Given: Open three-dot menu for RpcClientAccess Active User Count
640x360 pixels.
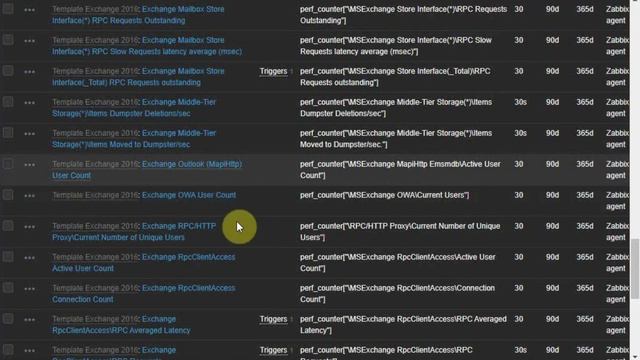Looking at the screenshot, I should 29,258.
